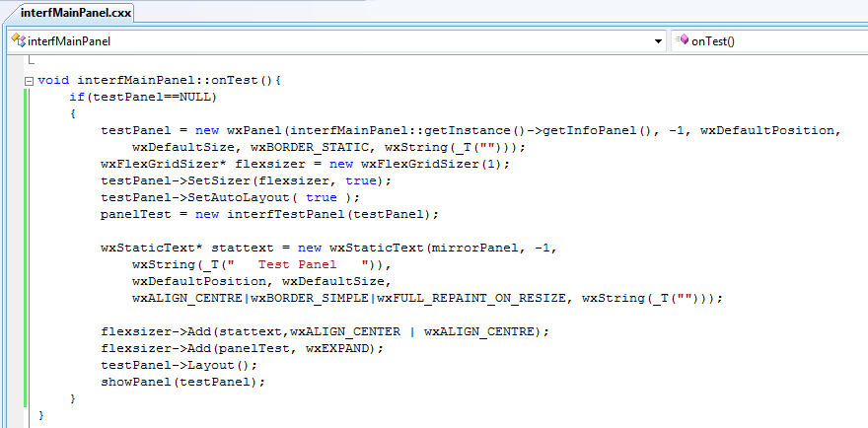Click 'testPanel->Layout();' line
This screenshot has width=868, height=428.
coord(180,366)
